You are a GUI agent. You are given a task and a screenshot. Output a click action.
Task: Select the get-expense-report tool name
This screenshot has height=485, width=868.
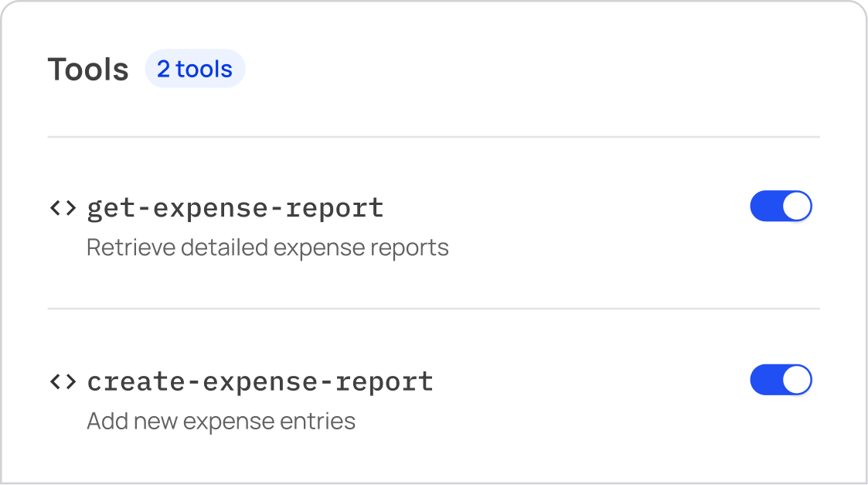[235, 207]
